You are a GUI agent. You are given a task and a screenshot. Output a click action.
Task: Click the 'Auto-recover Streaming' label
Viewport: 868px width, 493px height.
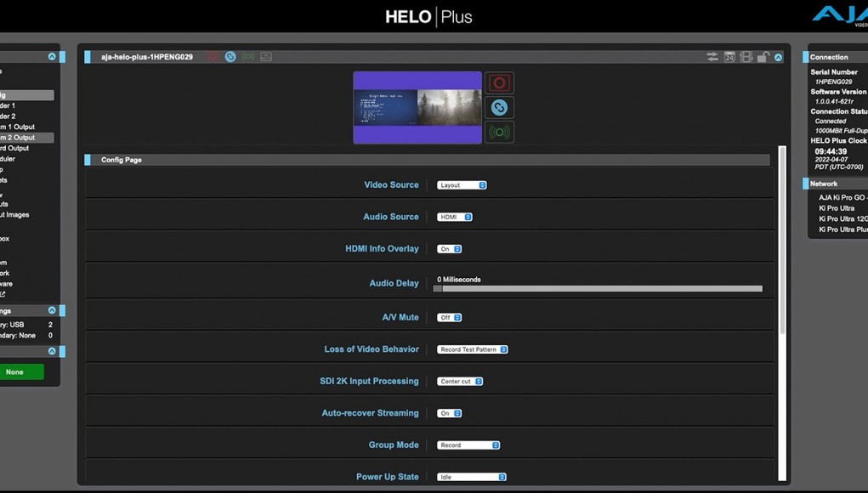coord(371,413)
